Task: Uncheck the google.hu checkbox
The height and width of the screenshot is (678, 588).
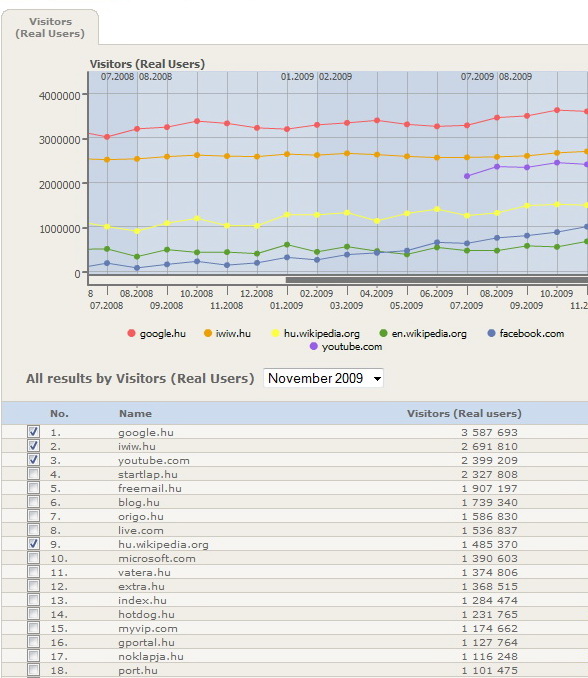Action: click(33, 432)
